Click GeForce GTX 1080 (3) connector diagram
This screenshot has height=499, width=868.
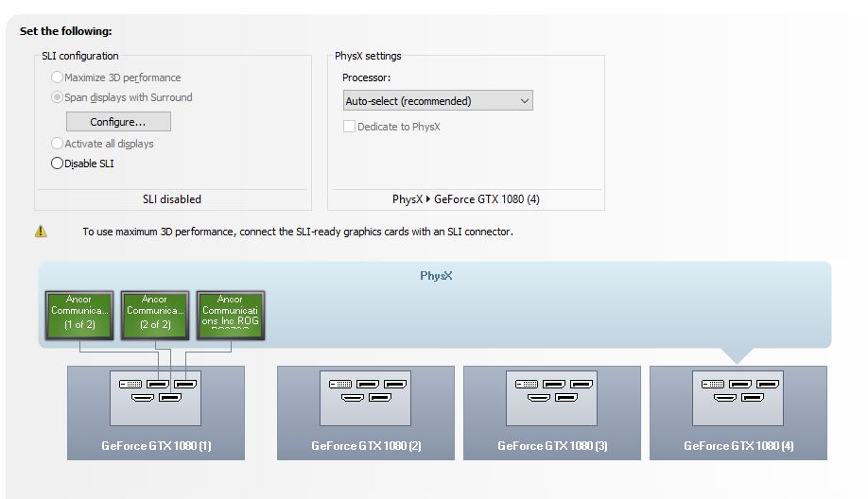pos(552,398)
